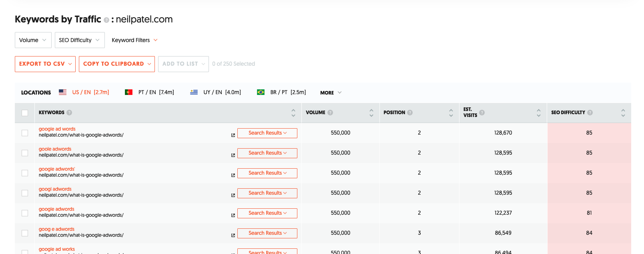This screenshot has width=644, height=254.
Task: Click the help icon next to SEO DIFFICULTY header
Action: (x=590, y=113)
